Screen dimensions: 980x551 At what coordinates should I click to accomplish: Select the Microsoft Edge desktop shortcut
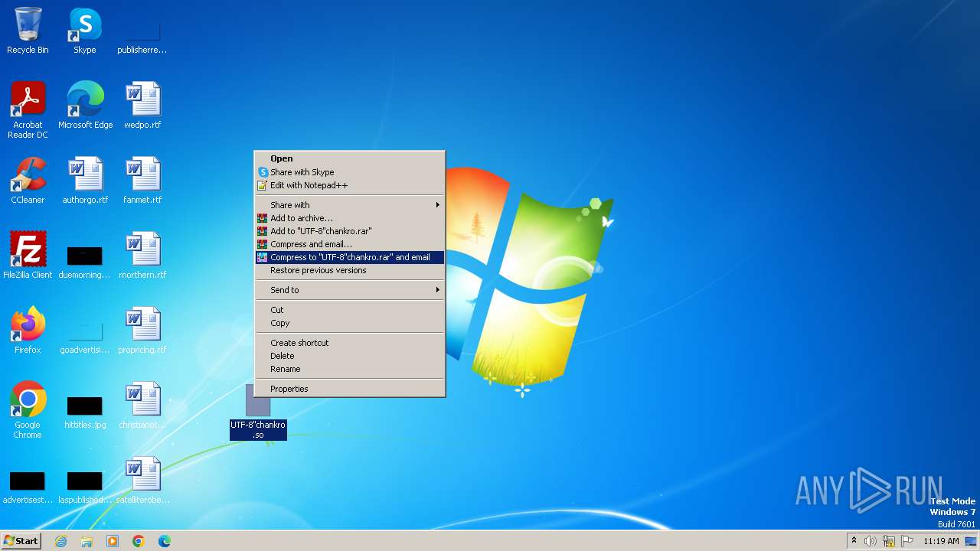(85, 106)
